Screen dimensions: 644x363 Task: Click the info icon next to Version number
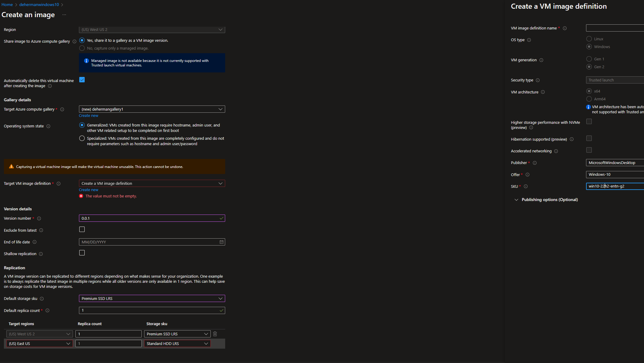(39, 218)
